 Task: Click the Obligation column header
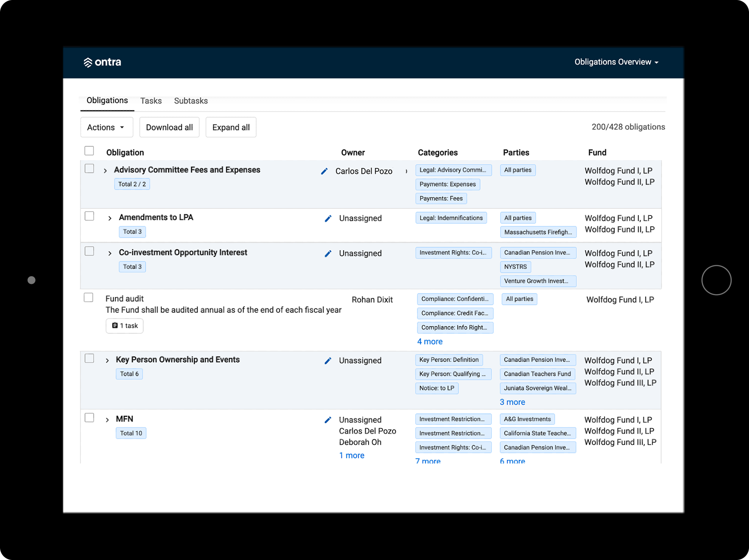pyautogui.click(x=125, y=153)
